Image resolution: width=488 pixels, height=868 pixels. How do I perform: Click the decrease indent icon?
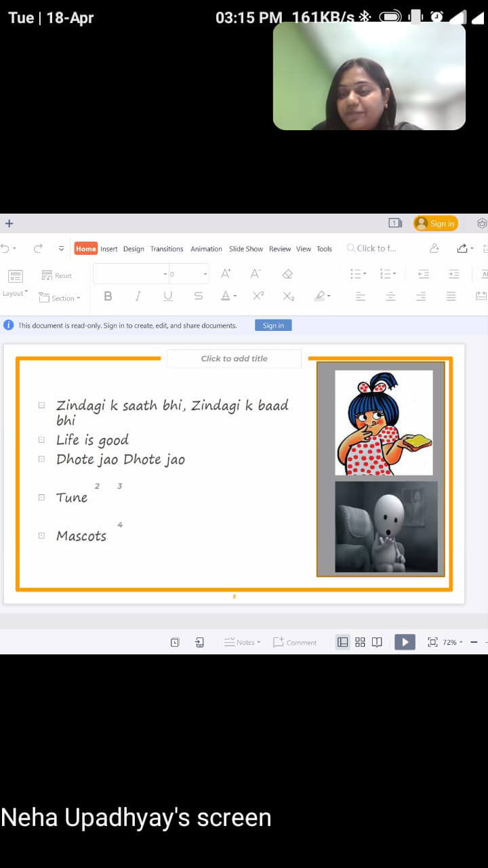point(424,274)
